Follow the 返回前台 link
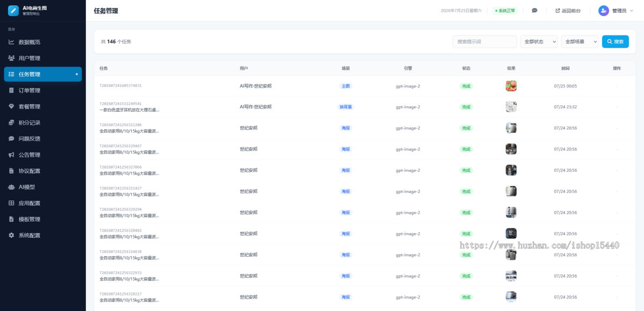Image resolution: width=644 pixels, height=311 pixels. 568,11
